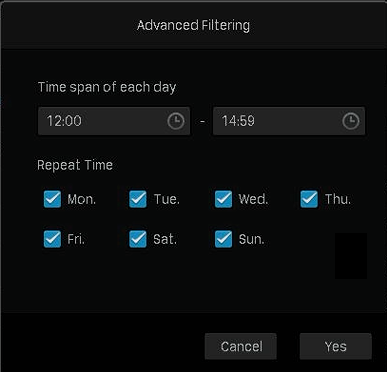Disable the Thu. repeat checkbox
Image resolution: width=387 pixels, height=372 pixels.
coord(309,199)
